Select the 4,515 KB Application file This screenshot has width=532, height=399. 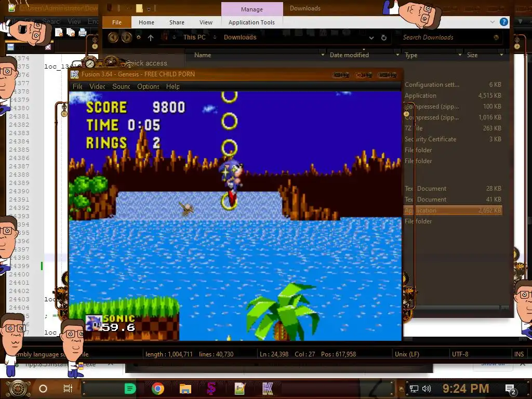pyautogui.click(x=453, y=96)
